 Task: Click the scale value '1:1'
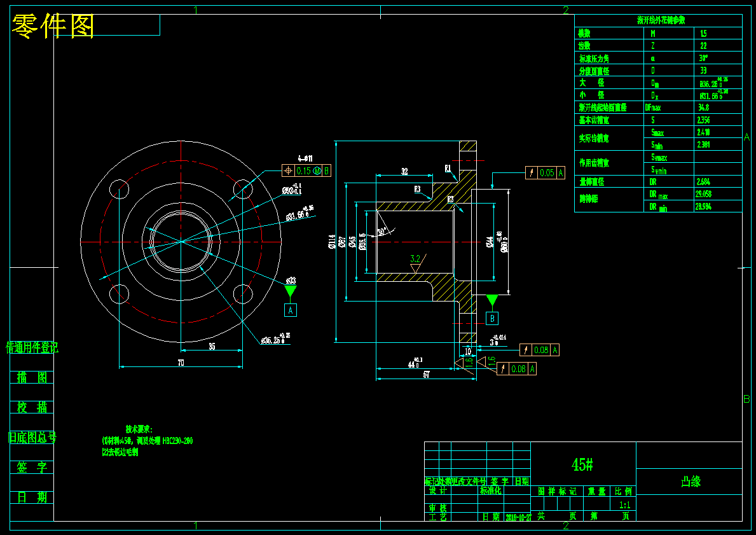(624, 505)
